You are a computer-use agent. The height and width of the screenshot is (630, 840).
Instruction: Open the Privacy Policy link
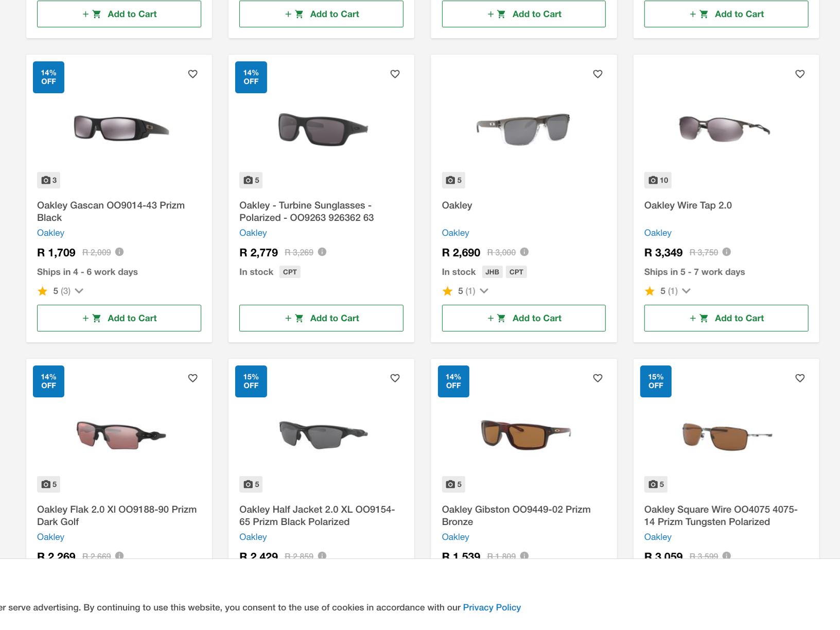click(492, 607)
